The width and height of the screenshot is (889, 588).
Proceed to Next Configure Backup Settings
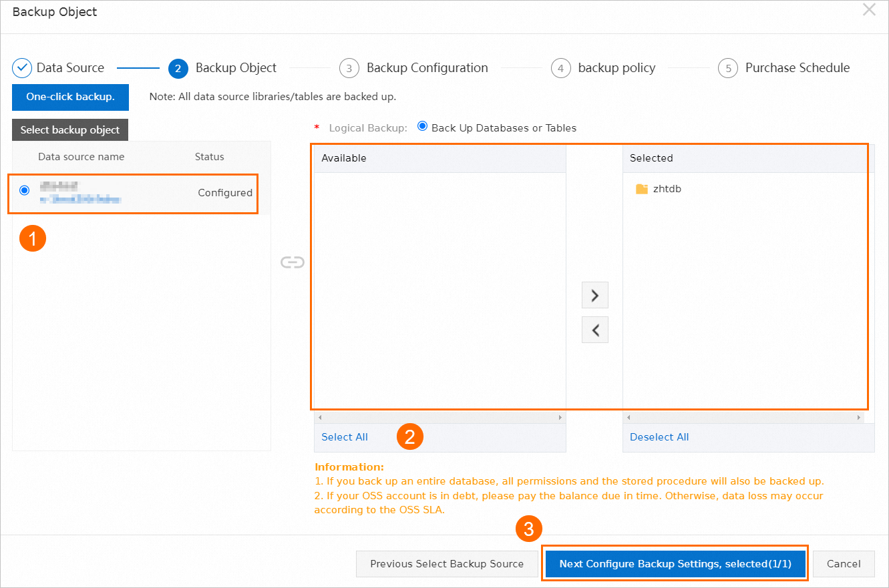(675, 564)
